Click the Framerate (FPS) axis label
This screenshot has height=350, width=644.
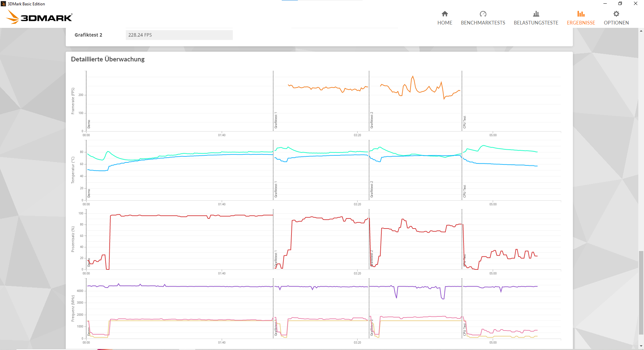73,101
